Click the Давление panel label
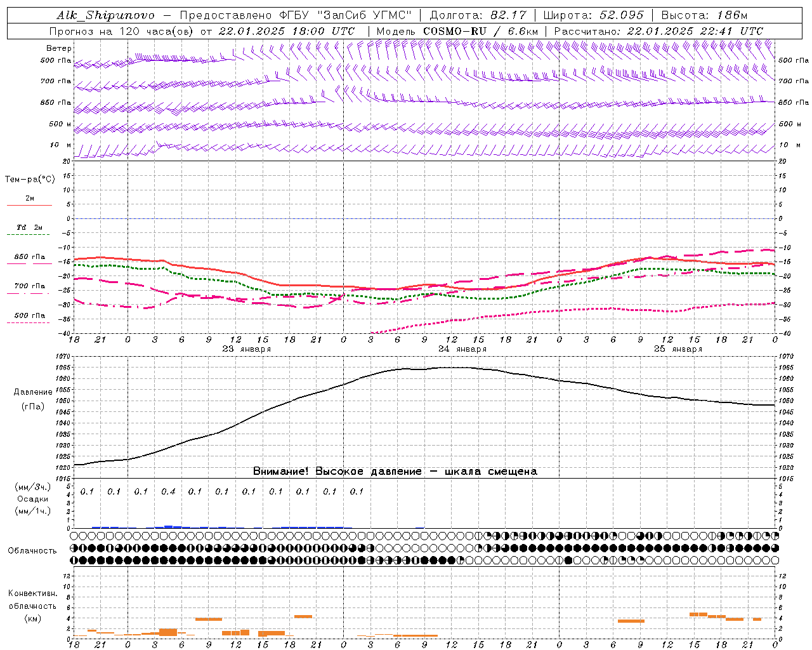The image size is (812, 650). pos(32,392)
